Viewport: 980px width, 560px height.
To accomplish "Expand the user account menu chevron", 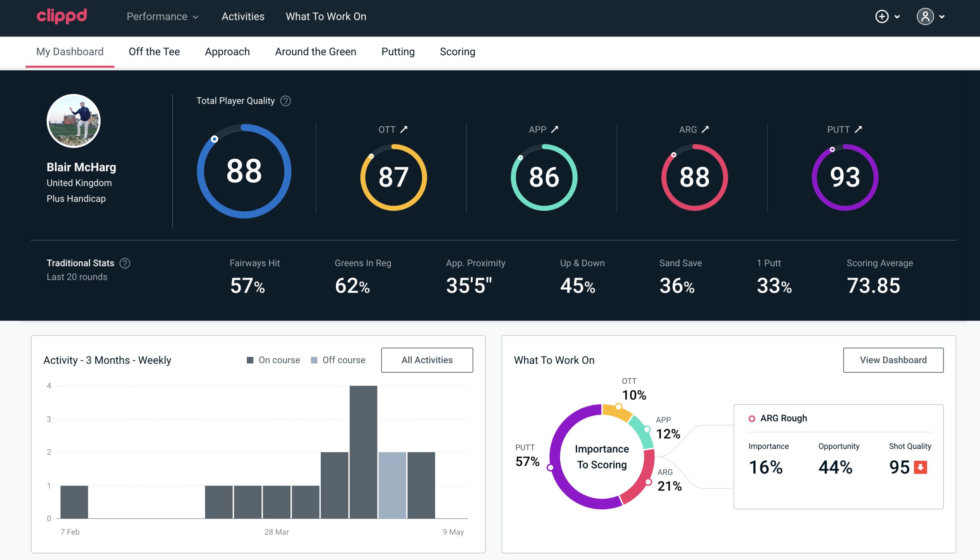I will [x=942, y=17].
